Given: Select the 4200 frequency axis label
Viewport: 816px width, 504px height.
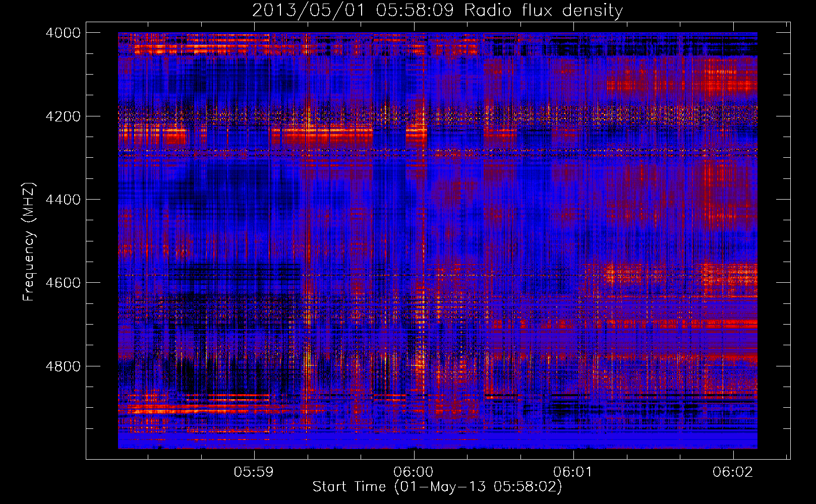Looking at the screenshot, I should click(x=63, y=116).
